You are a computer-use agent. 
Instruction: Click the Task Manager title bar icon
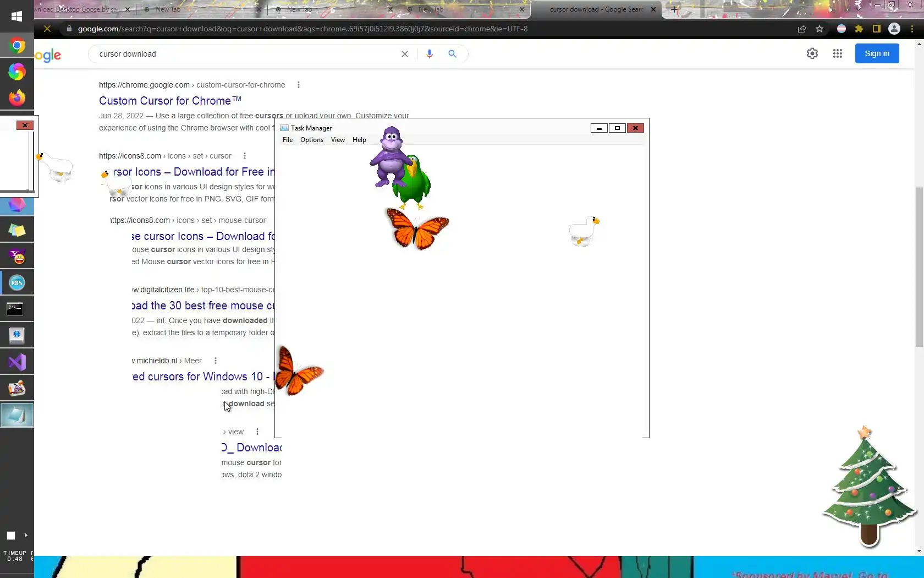pyautogui.click(x=284, y=128)
